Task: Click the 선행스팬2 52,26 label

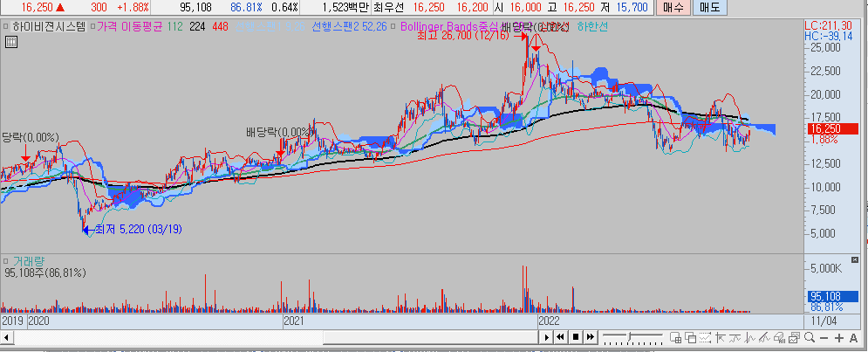Action: (x=349, y=26)
